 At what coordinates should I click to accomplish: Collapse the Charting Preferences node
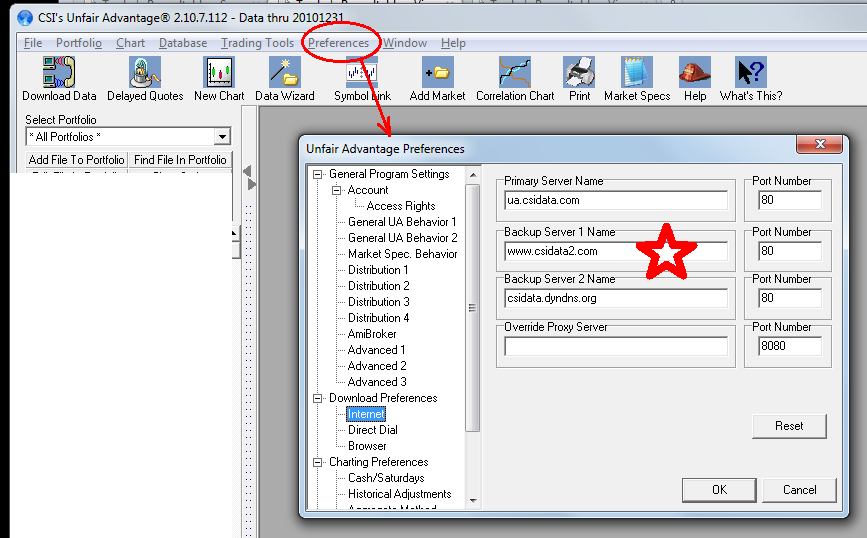coord(317,462)
